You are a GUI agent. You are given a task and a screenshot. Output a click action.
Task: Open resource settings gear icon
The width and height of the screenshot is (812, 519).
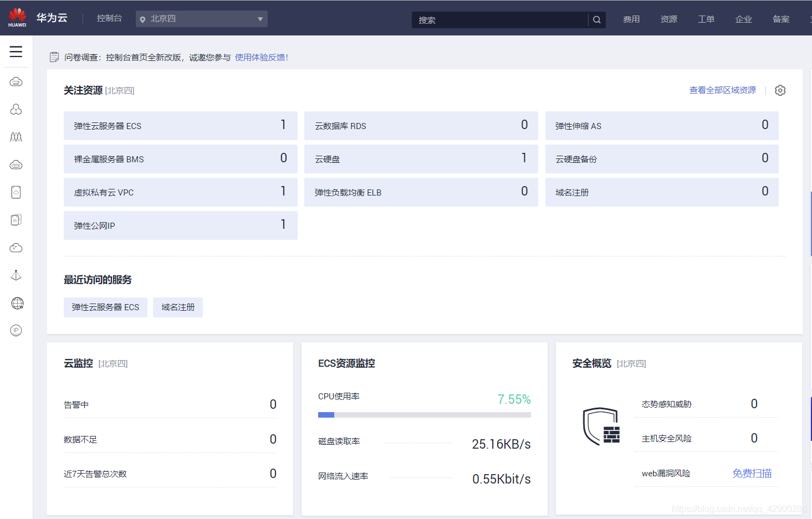coord(780,90)
